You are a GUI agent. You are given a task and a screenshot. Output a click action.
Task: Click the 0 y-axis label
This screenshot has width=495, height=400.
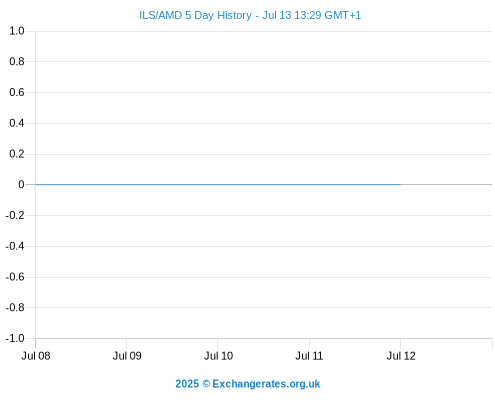coord(21,184)
